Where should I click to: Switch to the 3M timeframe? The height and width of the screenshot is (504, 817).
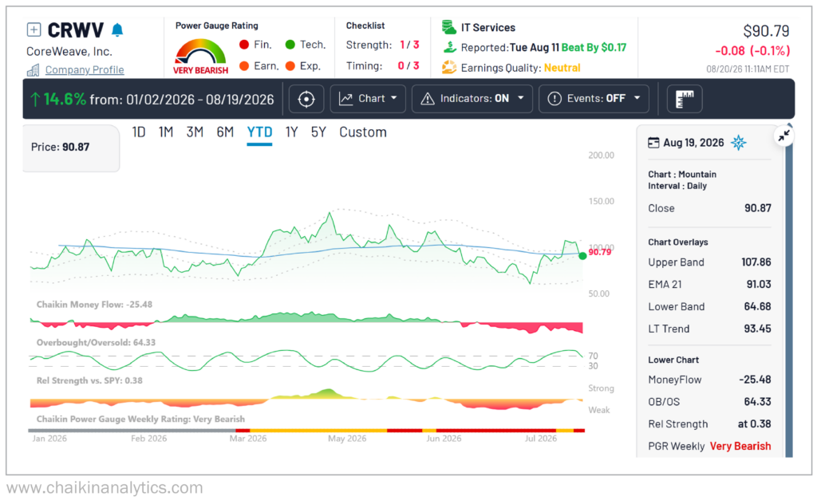pos(195,132)
